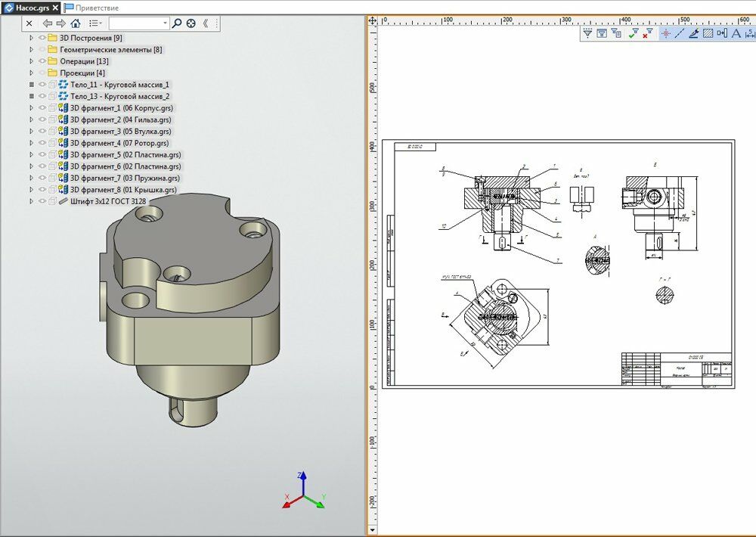
Task: Expand 3D фрагмент_4 (07 Ротор.grs) node
Action: pos(31,143)
